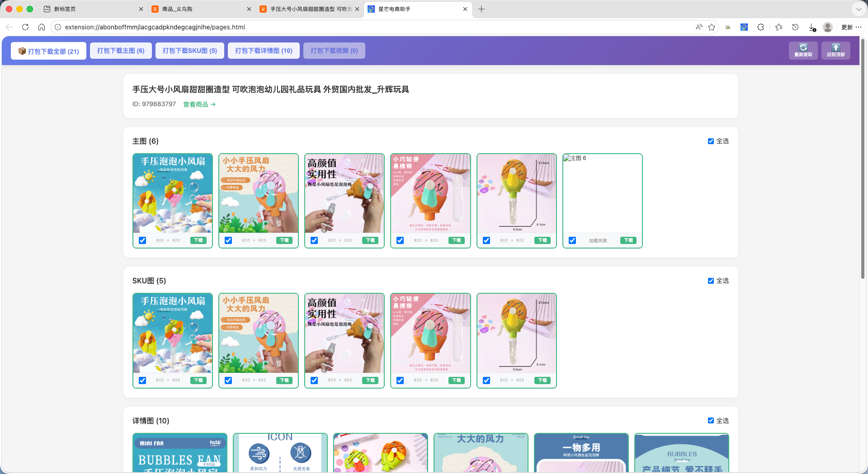Screen dimensions: 868x474
Task: Open the downloads icon
Action: click(x=812, y=27)
